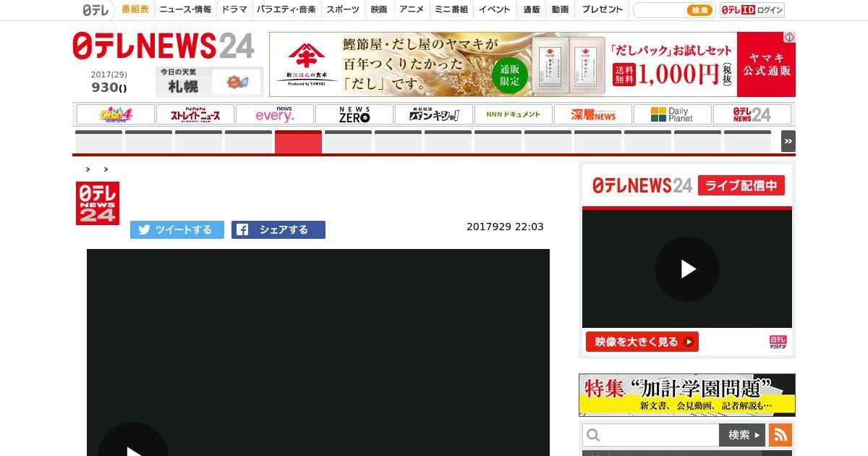Play the main article video
The height and width of the screenshot is (456, 868).
pyautogui.click(x=133, y=447)
